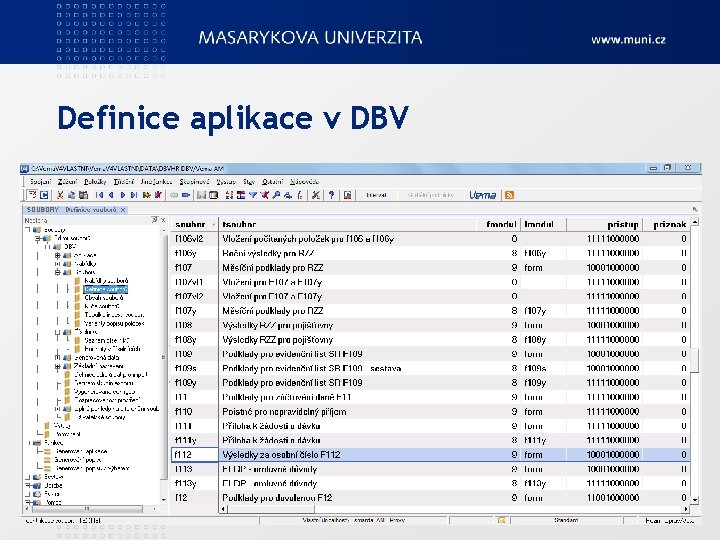Click the priznak column header
This screenshot has height=540, width=720.
pos(665,224)
